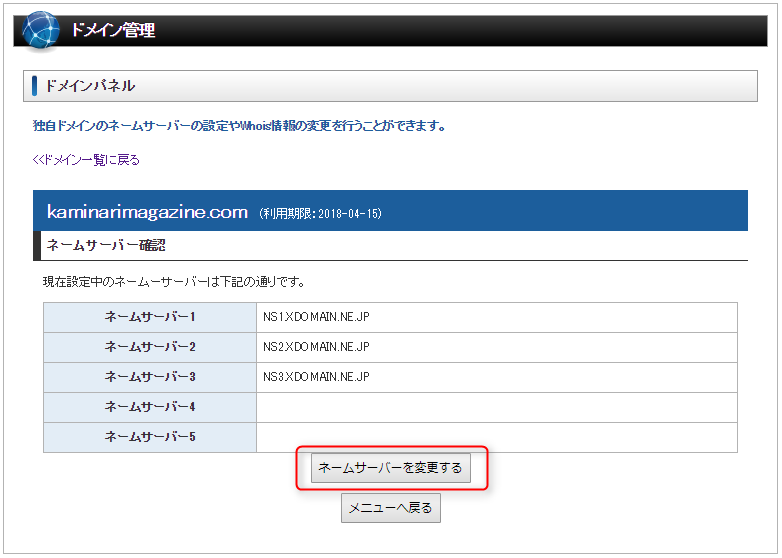
Task: Click the empty ネームサーバー5 value cell
Action: point(496,437)
